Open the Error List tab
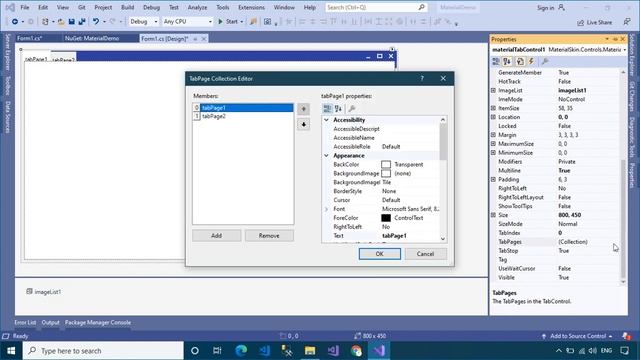 pyautogui.click(x=25, y=322)
